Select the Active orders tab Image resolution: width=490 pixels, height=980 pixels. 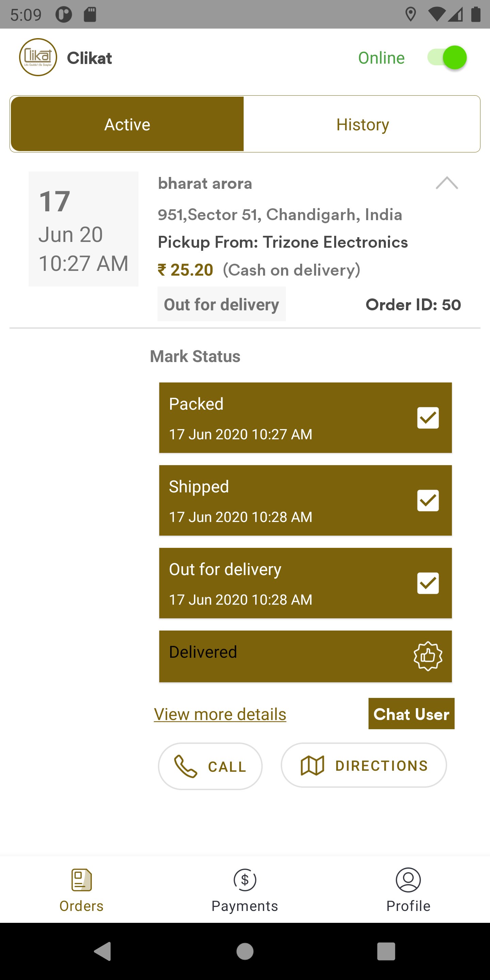pos(127,125)
